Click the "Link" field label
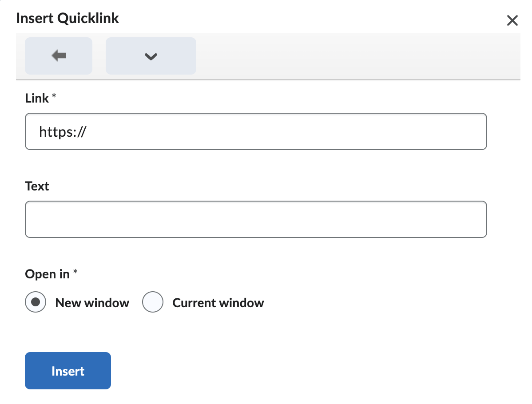The width and height of the screenshot is (532, 404). [37, 99]
